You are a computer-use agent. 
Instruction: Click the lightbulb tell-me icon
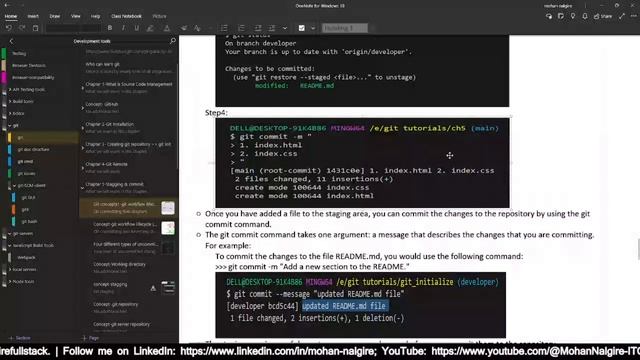pos(573,16)
